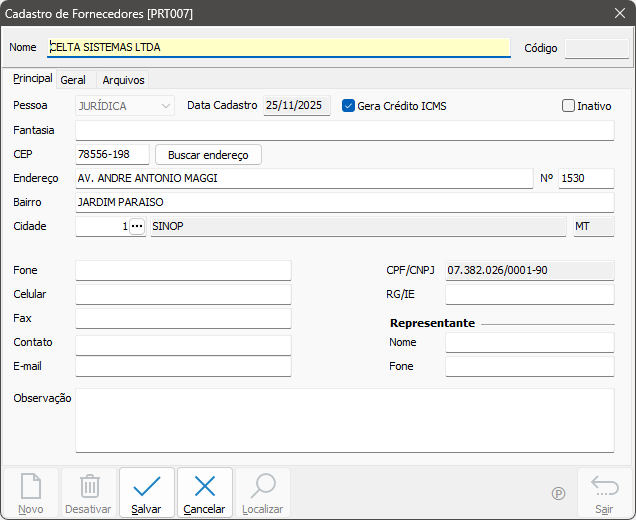
Task: Open city lookup with ellipsis button
Action: click(137, 227)
